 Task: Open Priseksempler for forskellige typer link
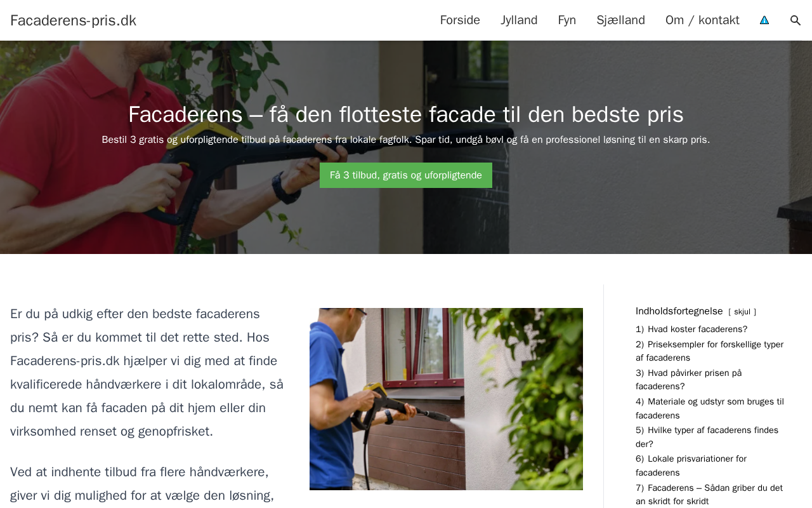coord(710,351)
